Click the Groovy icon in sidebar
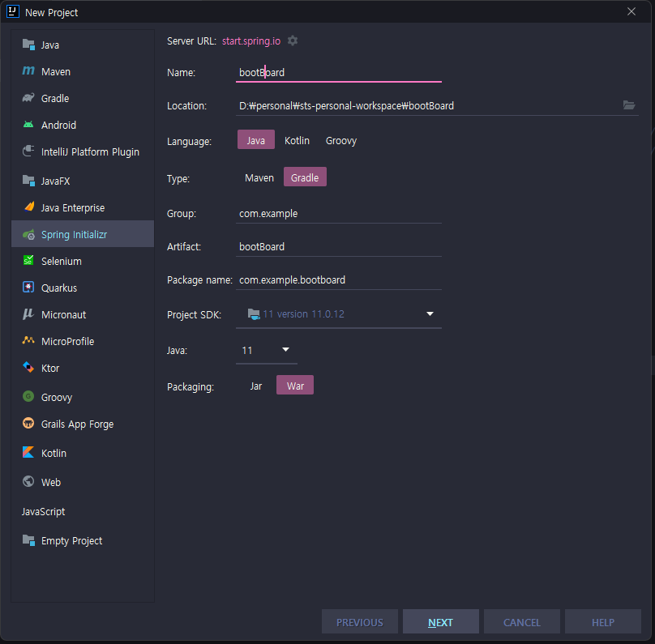 (x=28, y=396)
